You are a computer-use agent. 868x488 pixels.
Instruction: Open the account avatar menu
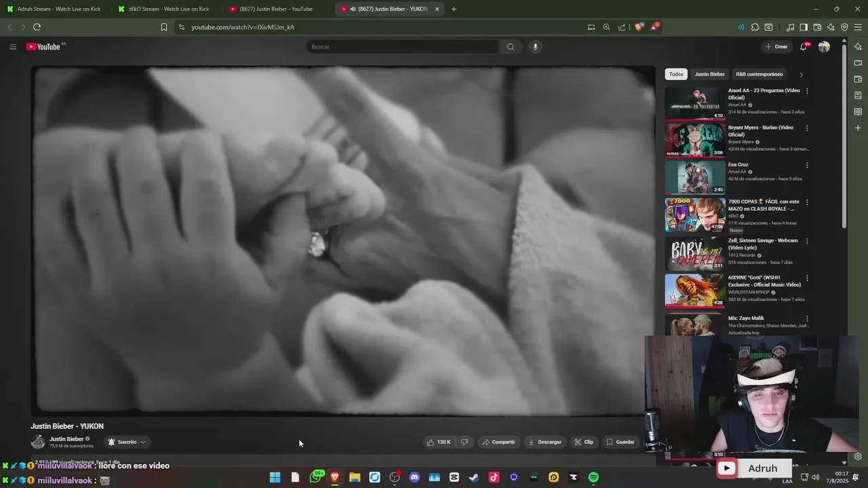824,47
